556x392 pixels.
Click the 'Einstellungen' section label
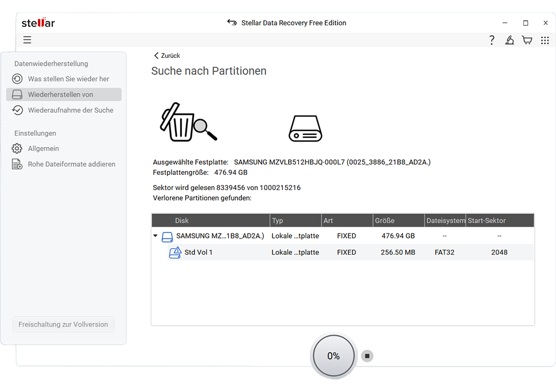tap(35, 133)
